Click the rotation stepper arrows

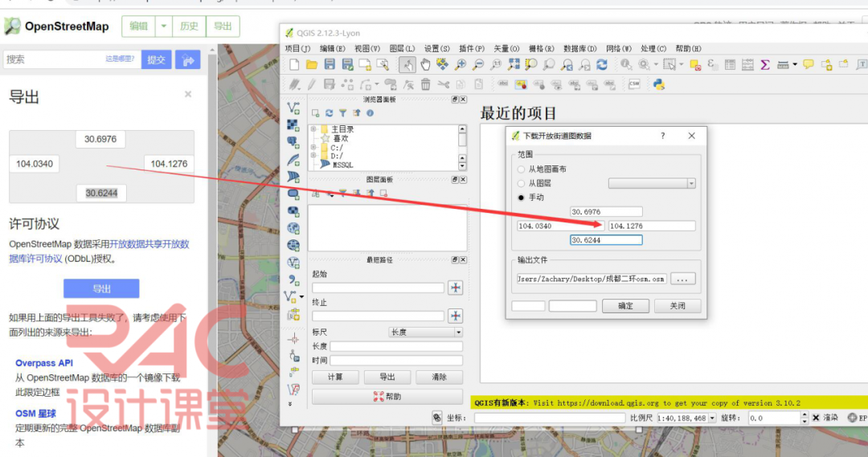click(805, 418)
